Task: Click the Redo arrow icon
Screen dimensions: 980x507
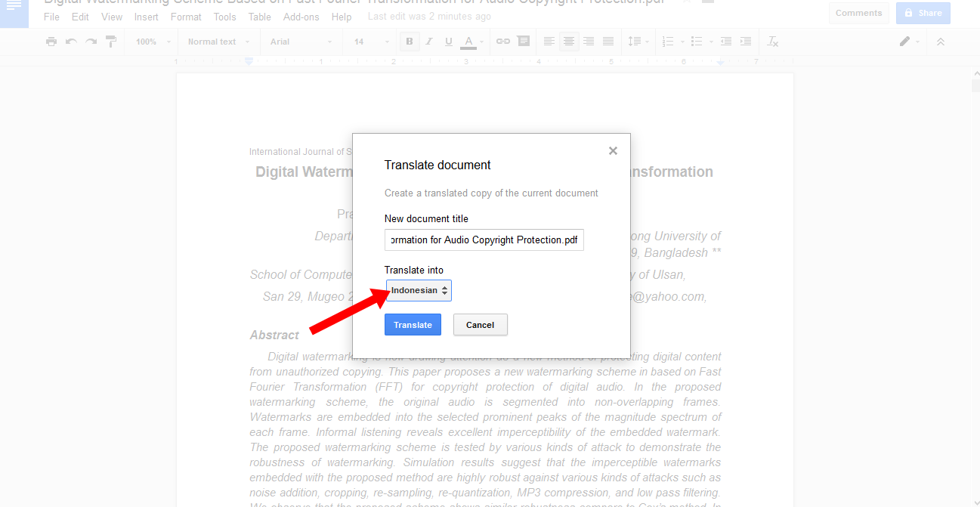Action: click(x=91, y=42)
